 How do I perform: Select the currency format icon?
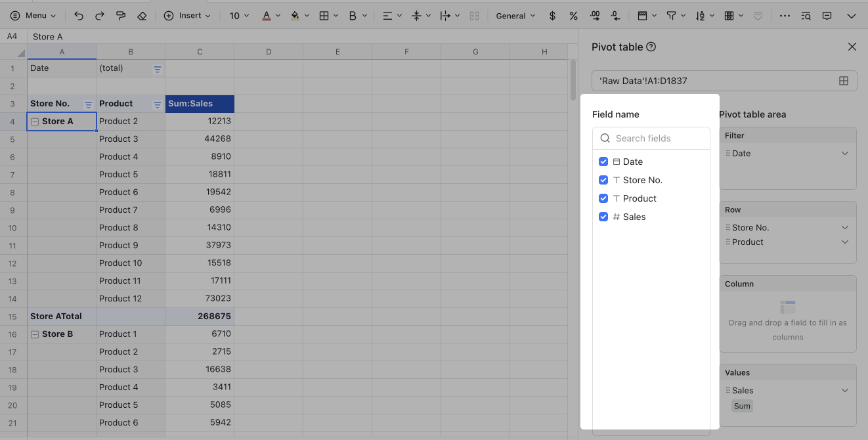pyautogui.click(x=552, y=15)
